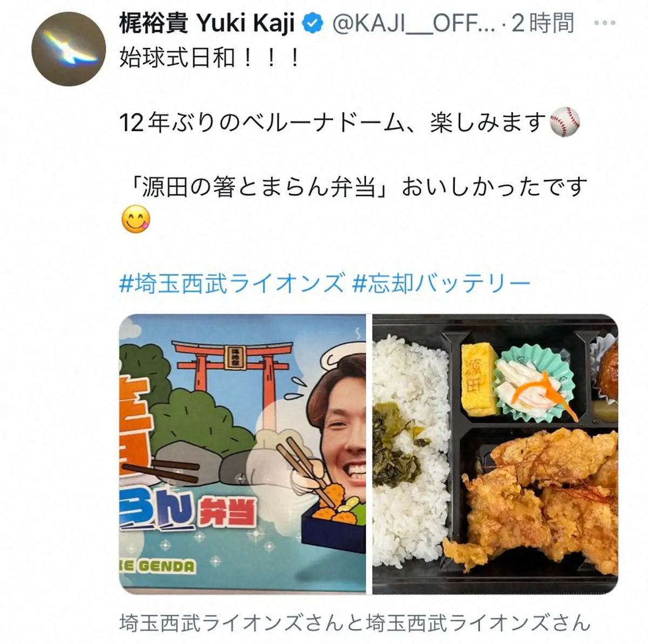Image resolution: width=648 pixels, height=644 pixels.
Task: View the fried chicken bento photo
Action: [495, 447]
